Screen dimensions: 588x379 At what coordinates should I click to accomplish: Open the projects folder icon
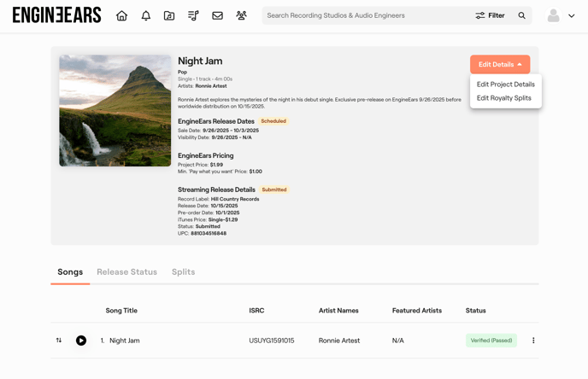(169, 15)
